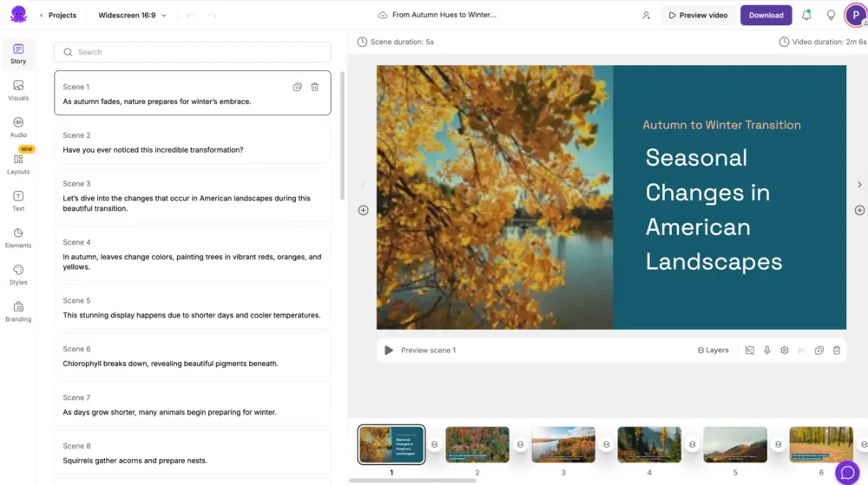Duplicate Scene 1 from the story card
This screenshot has height=485, width=868.
[297, 87]
